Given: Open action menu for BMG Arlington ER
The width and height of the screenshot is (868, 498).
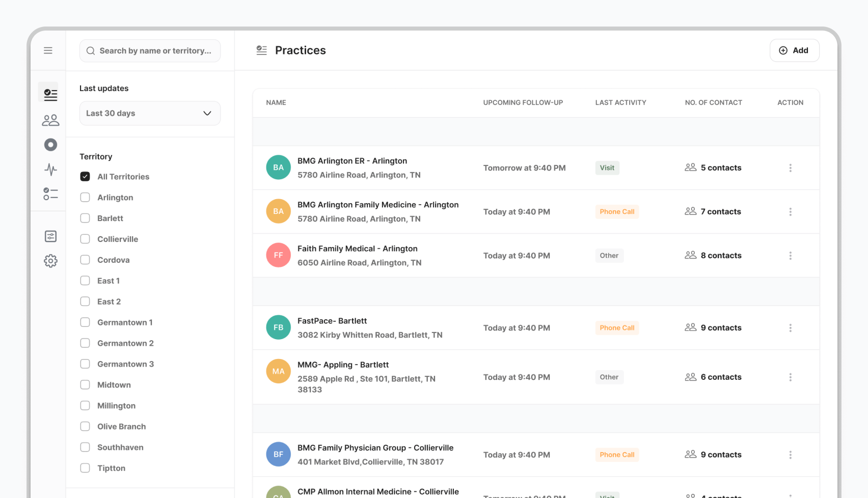Looking at the screenshot, I should tap(790, 168).
